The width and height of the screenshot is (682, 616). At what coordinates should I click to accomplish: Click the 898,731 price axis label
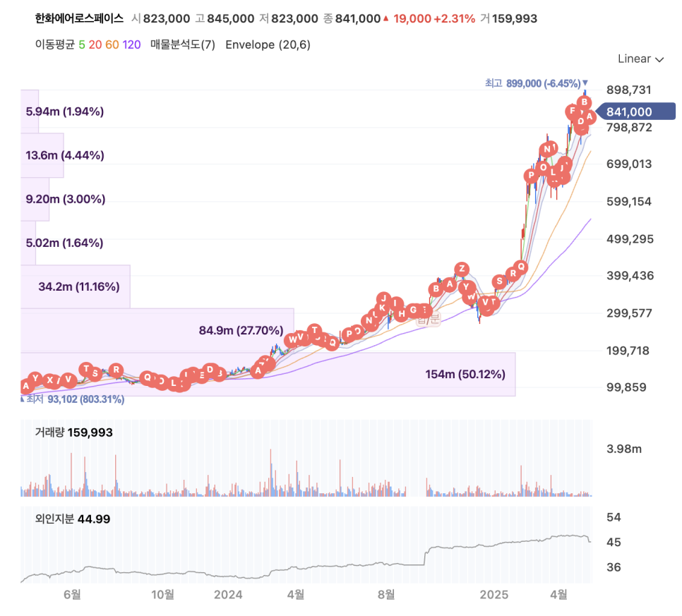click(x=629, y=90)
